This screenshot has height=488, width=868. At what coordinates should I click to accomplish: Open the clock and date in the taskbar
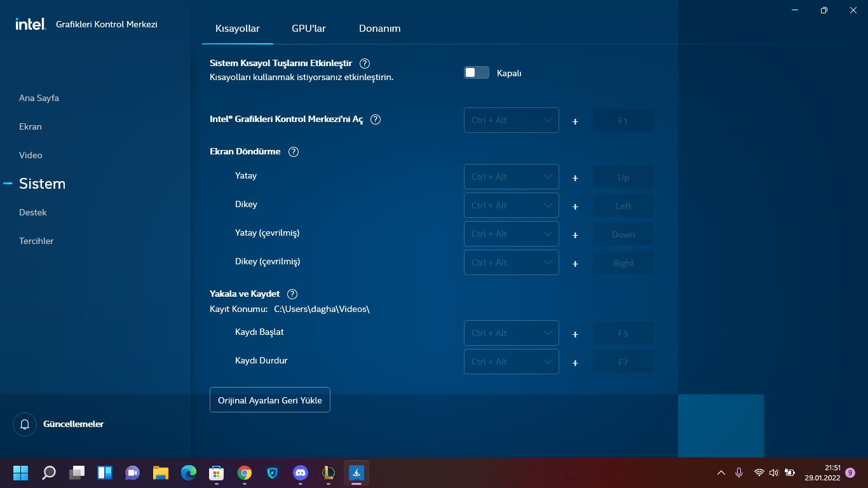point(823,473)
